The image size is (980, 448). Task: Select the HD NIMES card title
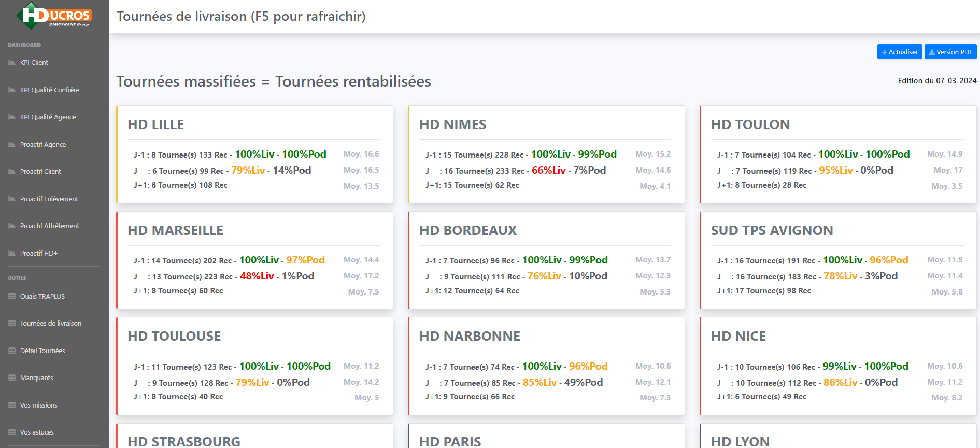(452, 125)
